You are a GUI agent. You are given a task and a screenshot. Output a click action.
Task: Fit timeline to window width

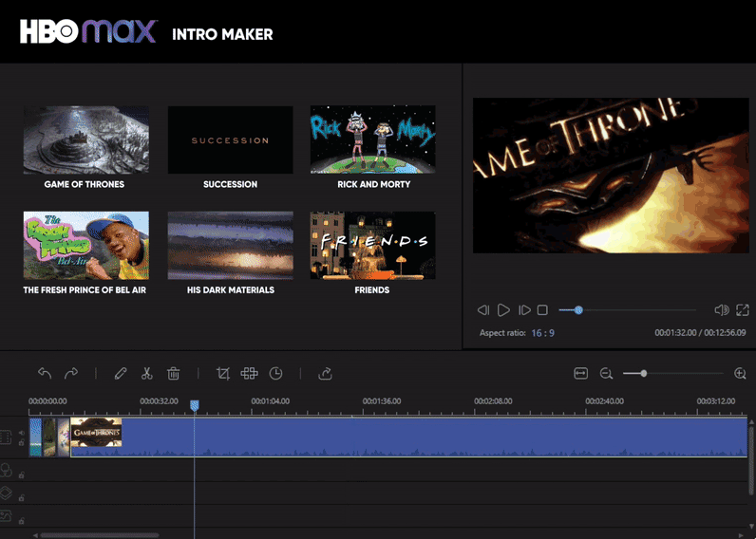[x=581, y=373]
